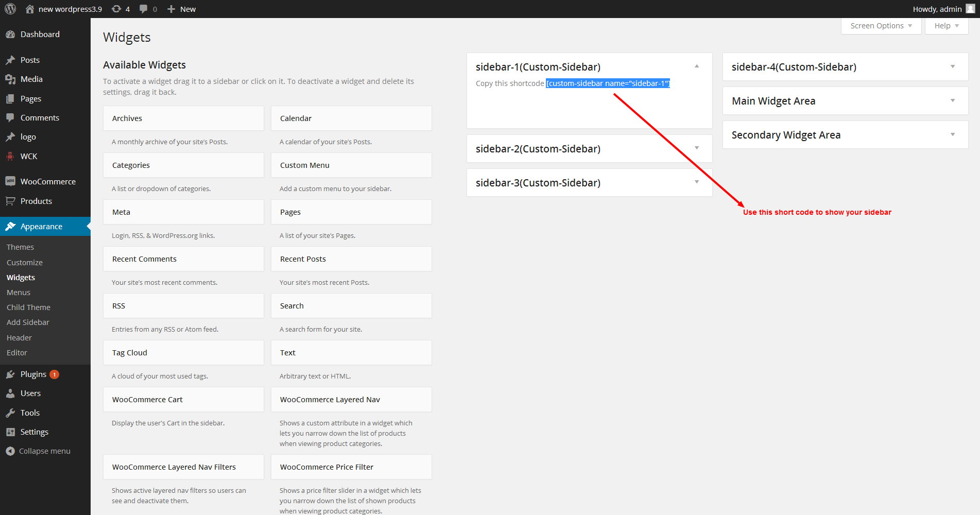This screenshot has width=980, height=515.
Task: Click the new wordpress3.9 site name link
Action: (x=71, y=9)
